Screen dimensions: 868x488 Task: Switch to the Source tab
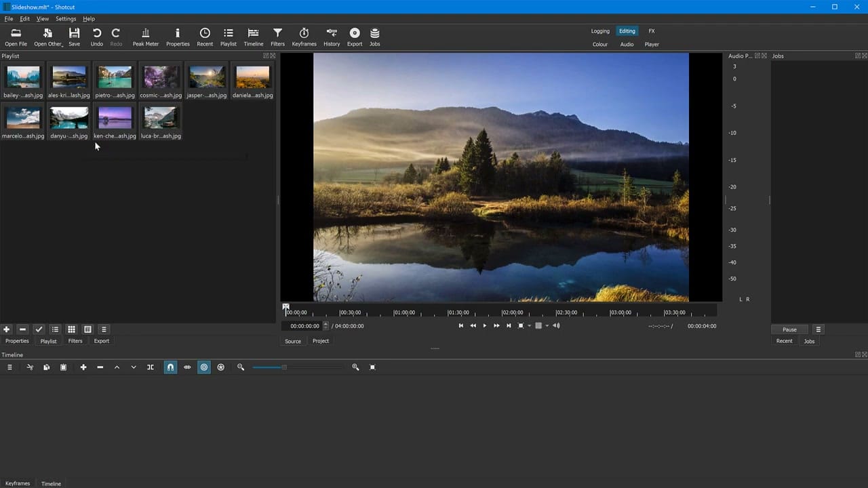pos(293,341)
